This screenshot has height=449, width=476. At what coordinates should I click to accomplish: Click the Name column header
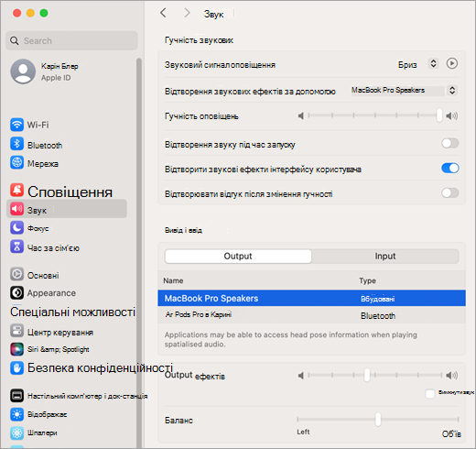[173, 280]
